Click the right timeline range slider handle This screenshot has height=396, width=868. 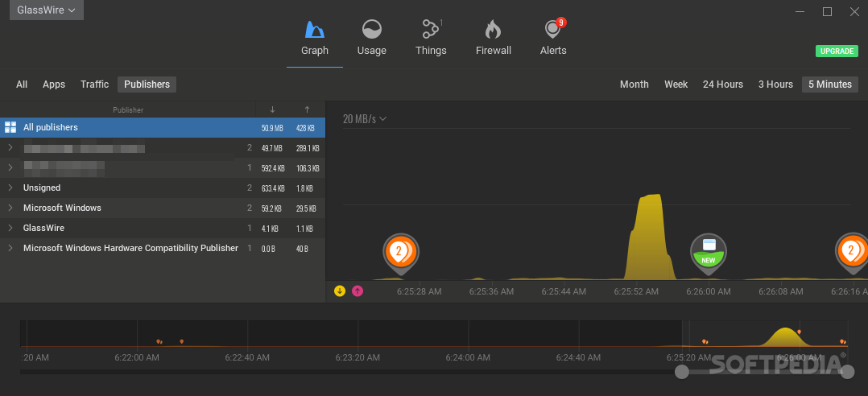pos(848,372)
